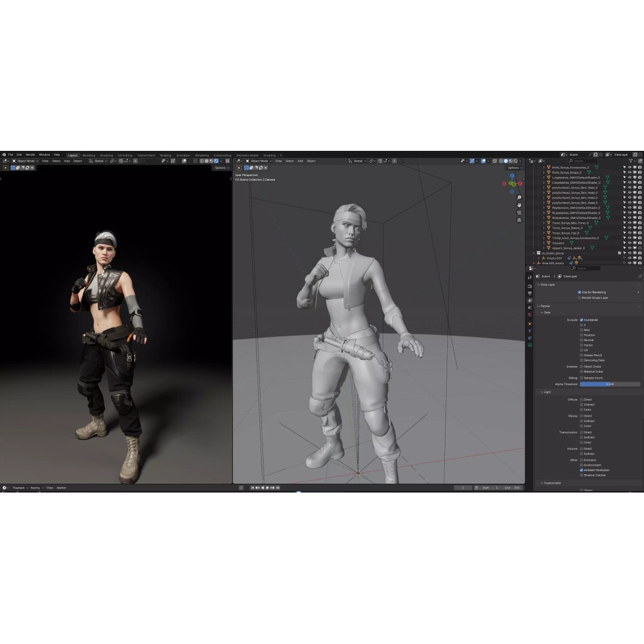The width and height of the screenshot is (644, 644).
Task: Open the Render menu
Action: pyautogui.click(x=30, y=155)
